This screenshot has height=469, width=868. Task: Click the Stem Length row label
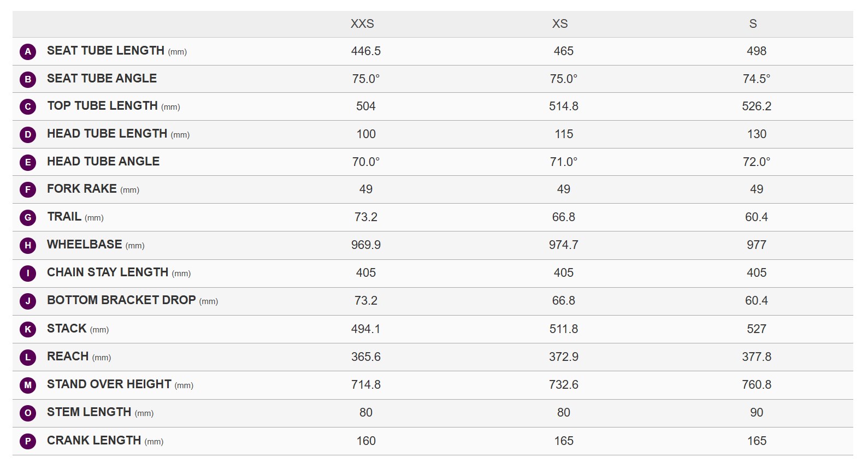tap(89, 412)
